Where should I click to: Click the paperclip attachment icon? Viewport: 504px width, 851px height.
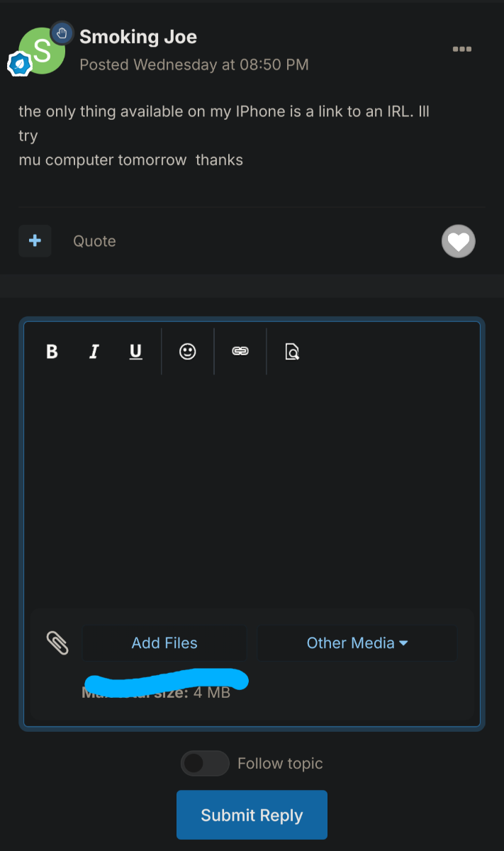coord(57,643)
